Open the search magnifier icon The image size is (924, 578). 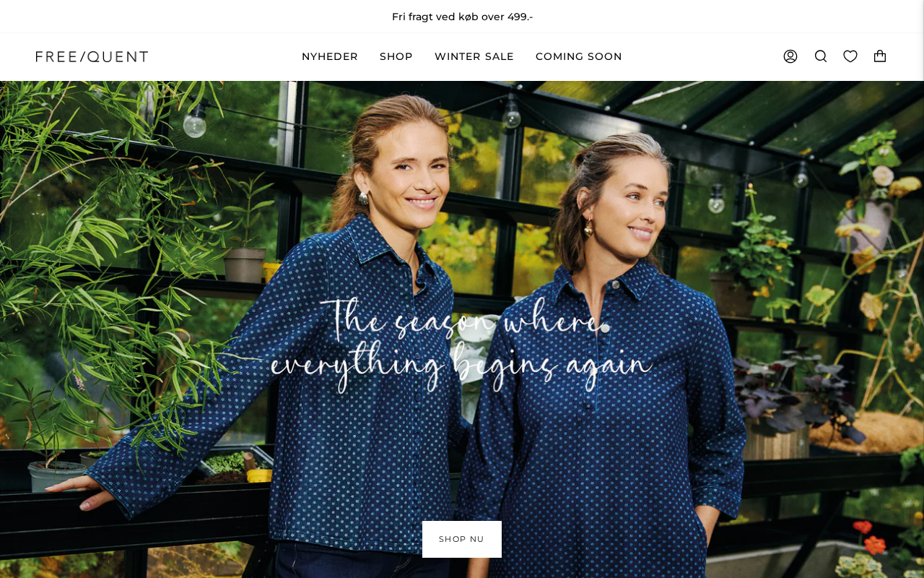click(821, 56)
